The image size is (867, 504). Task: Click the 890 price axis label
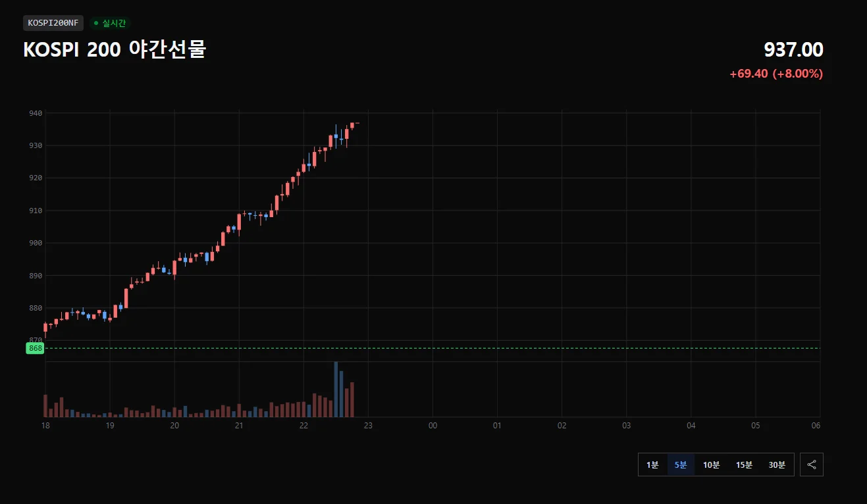tap(36, 275)
